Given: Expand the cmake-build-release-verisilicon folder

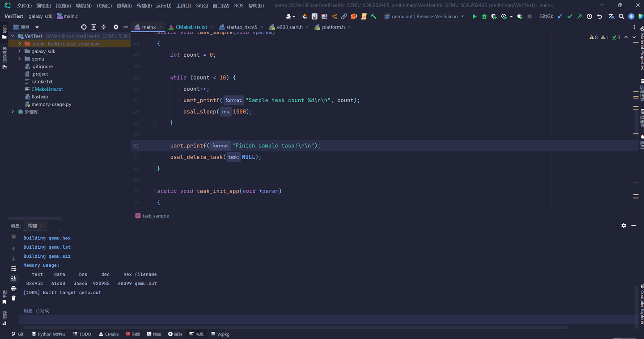Looking at the screenshot, I should [x=19, y=44].
